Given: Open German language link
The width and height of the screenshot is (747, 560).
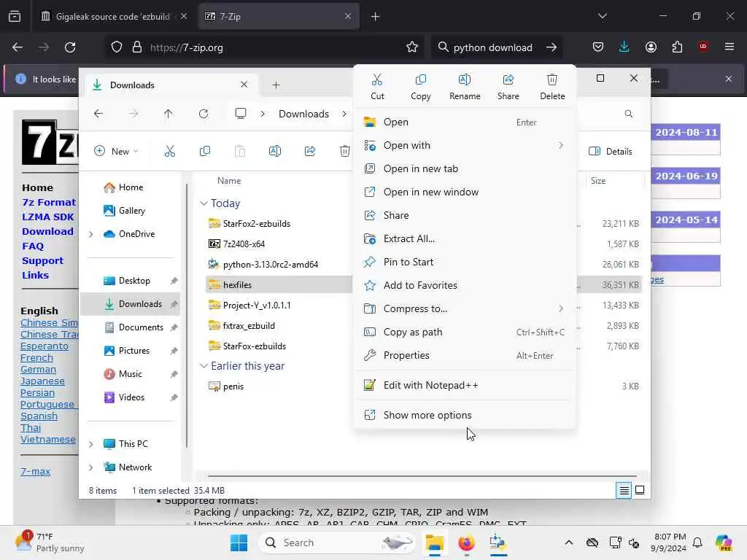Looking at the screenshot, I should (38, 370).
